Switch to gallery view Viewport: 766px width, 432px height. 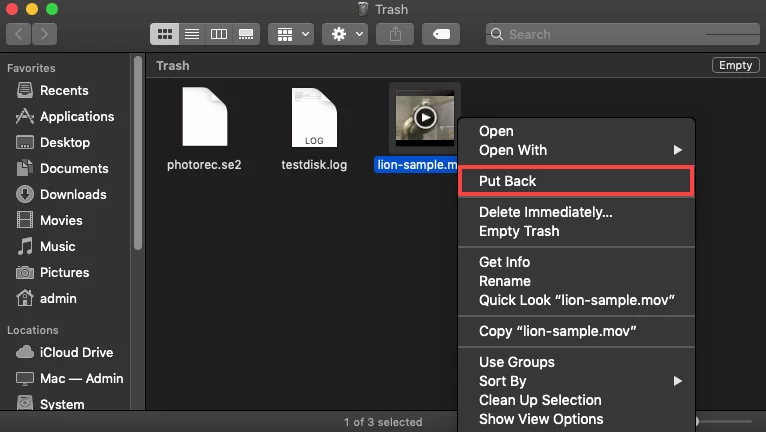click(246, 34)
